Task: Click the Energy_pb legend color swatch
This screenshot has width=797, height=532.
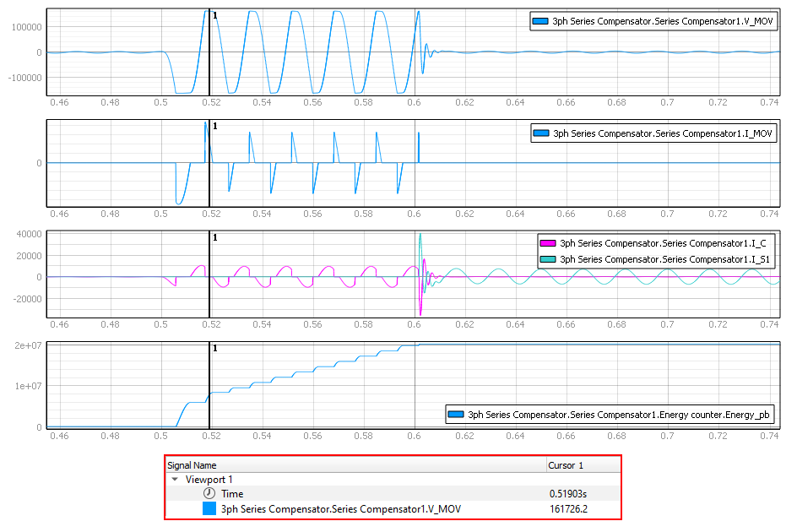Action: click(457, 415)
